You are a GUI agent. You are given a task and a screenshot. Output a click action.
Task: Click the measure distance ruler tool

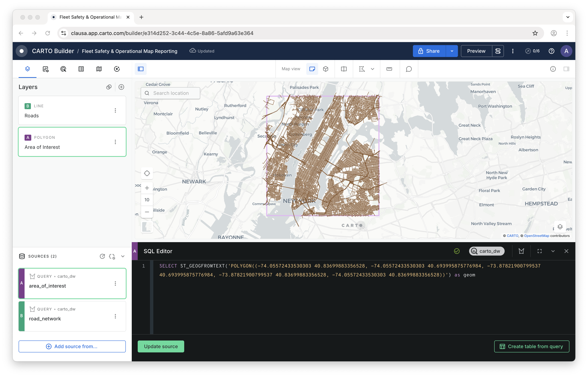[x=389, y=69]
